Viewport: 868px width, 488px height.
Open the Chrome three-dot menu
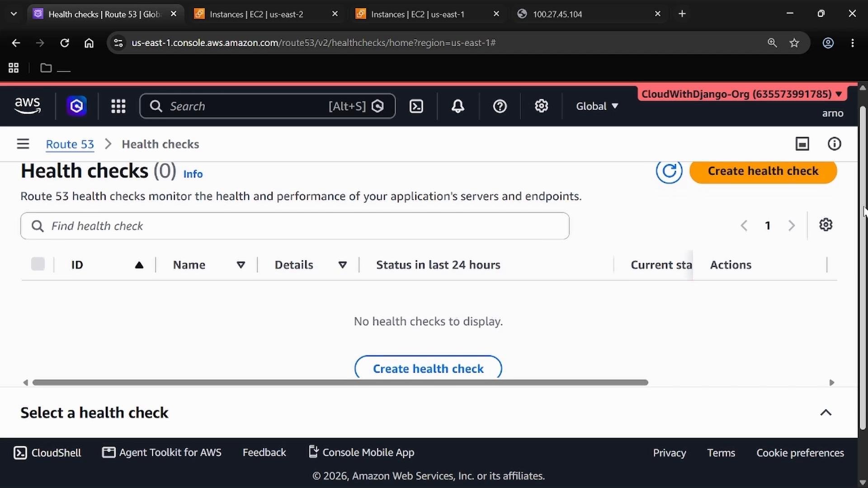pyautogui.click(x=853, y=43)
